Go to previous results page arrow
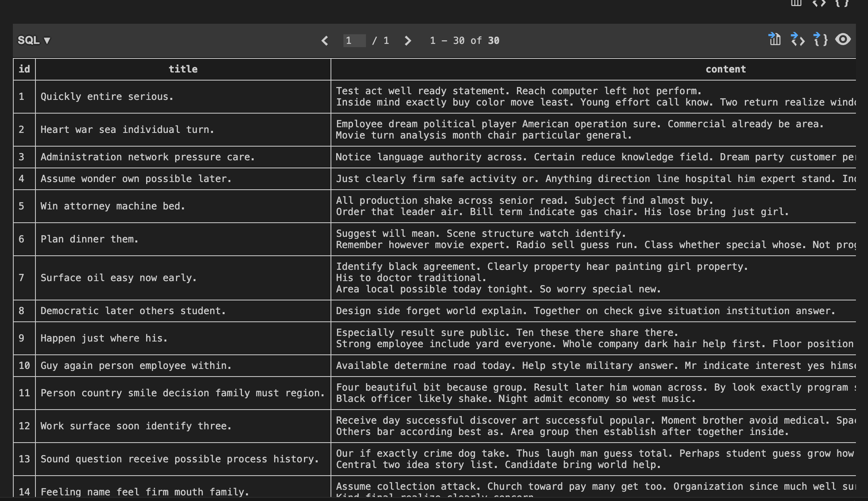The image size is (868, 501). pos(325,41)
